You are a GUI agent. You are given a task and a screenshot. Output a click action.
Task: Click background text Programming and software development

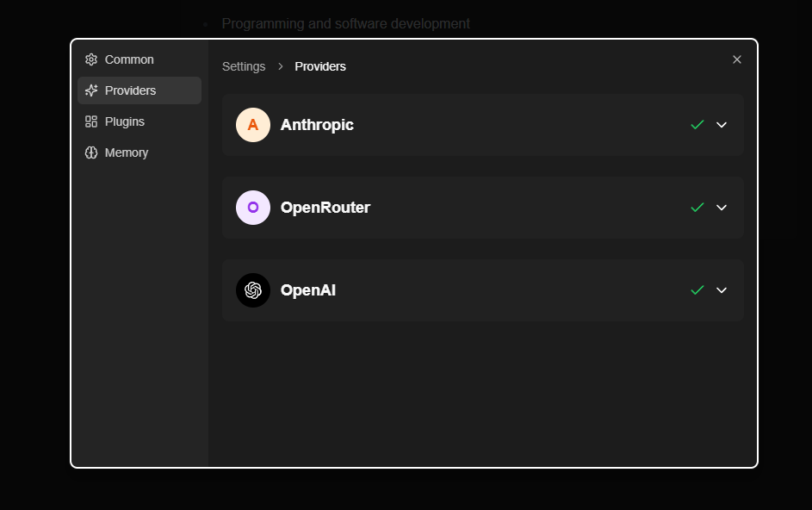click(x=346, y=24)
